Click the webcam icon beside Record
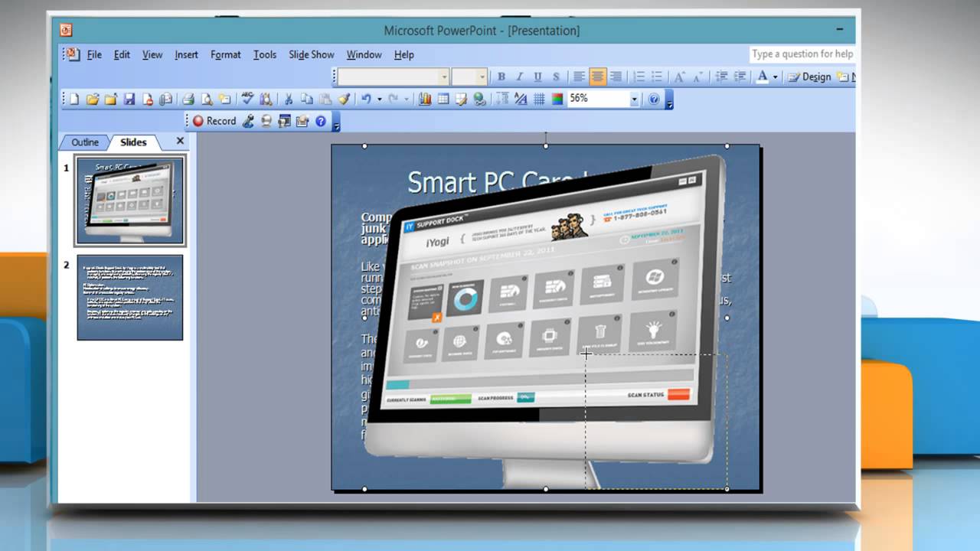 point(266,121)
